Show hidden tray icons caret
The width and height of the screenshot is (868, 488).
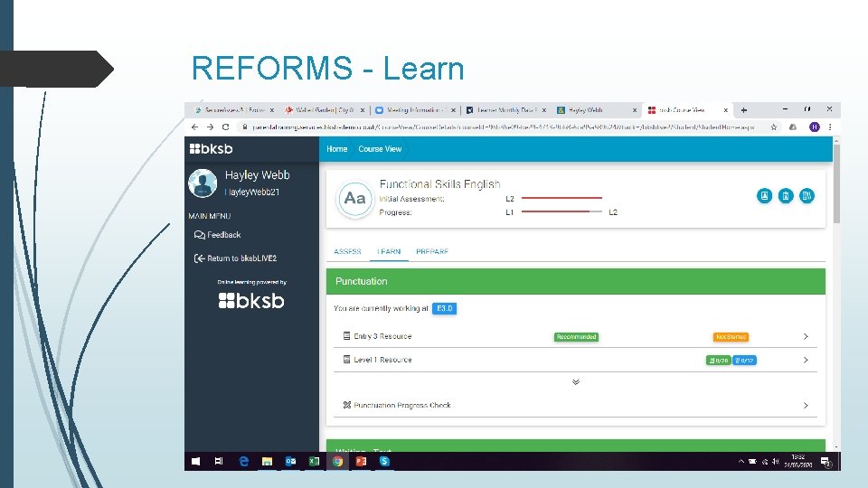click(x=741, y=462)
